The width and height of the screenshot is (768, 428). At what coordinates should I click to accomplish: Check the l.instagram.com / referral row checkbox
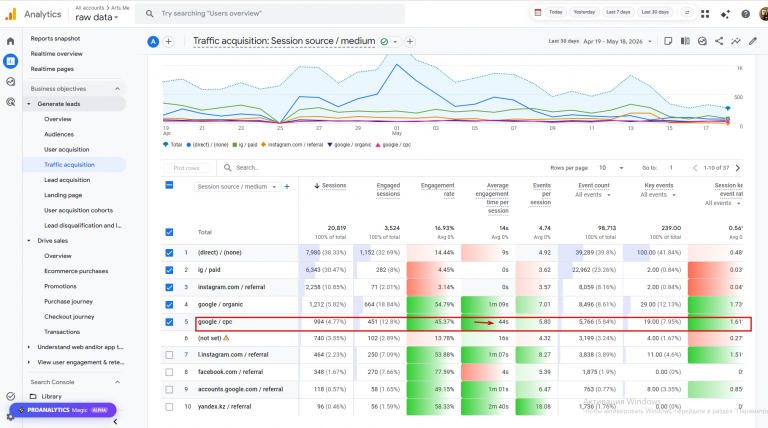coord(169,355)
